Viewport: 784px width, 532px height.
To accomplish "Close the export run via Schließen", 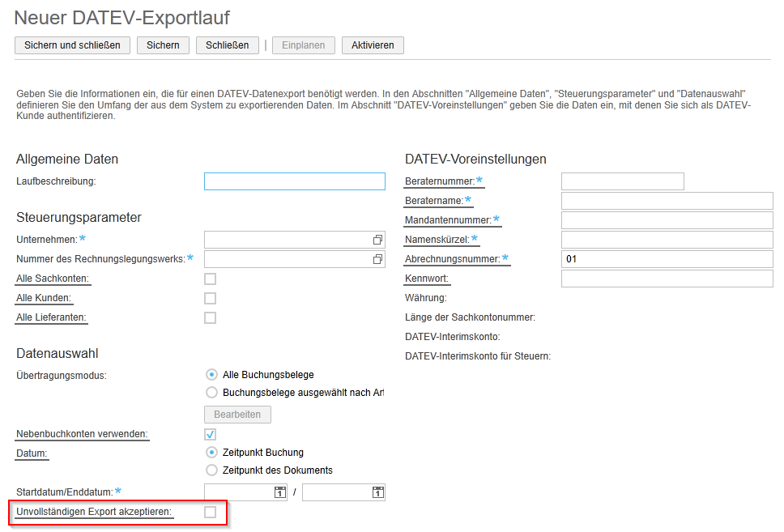I will click(x=227, y=45).
